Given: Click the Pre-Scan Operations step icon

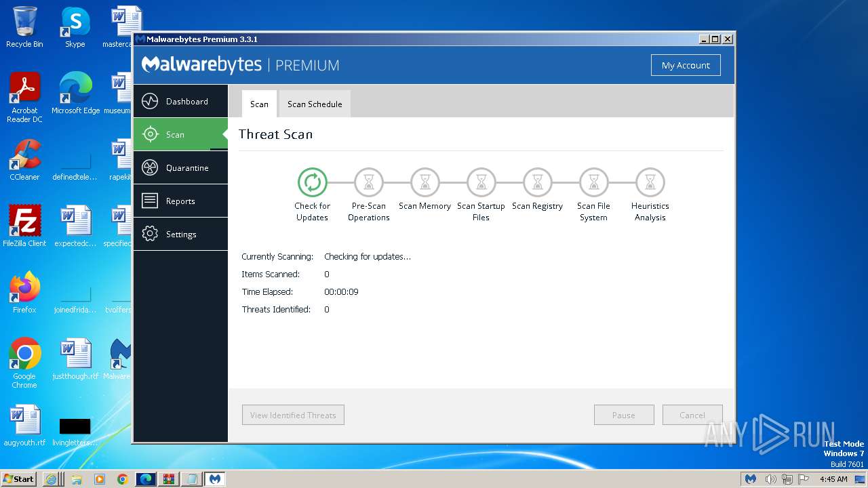Looking at the screenshot, I should coord(369,182).
